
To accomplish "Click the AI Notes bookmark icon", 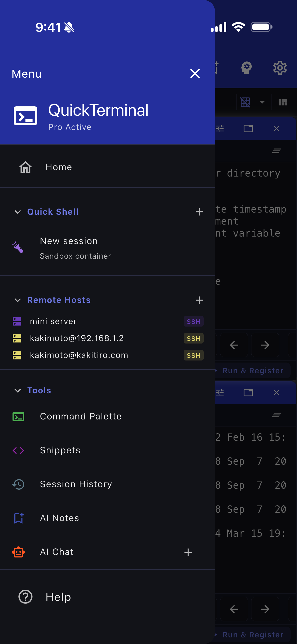I will [18, 518].
